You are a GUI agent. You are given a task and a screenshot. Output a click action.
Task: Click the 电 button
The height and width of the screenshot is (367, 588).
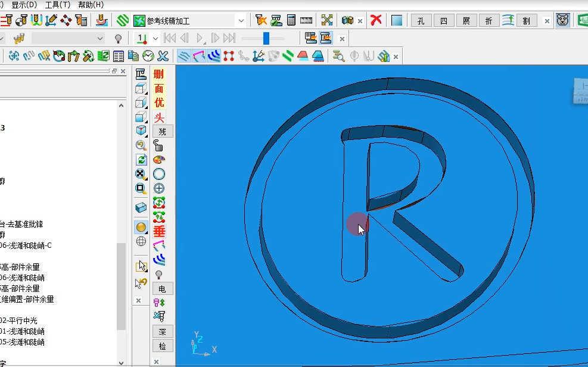coord(163,288)
